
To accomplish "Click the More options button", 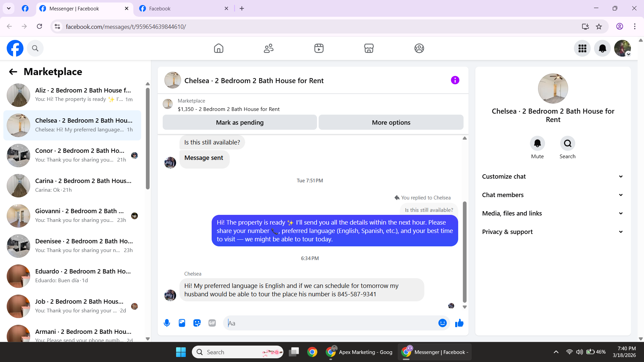I will [391, 123].
